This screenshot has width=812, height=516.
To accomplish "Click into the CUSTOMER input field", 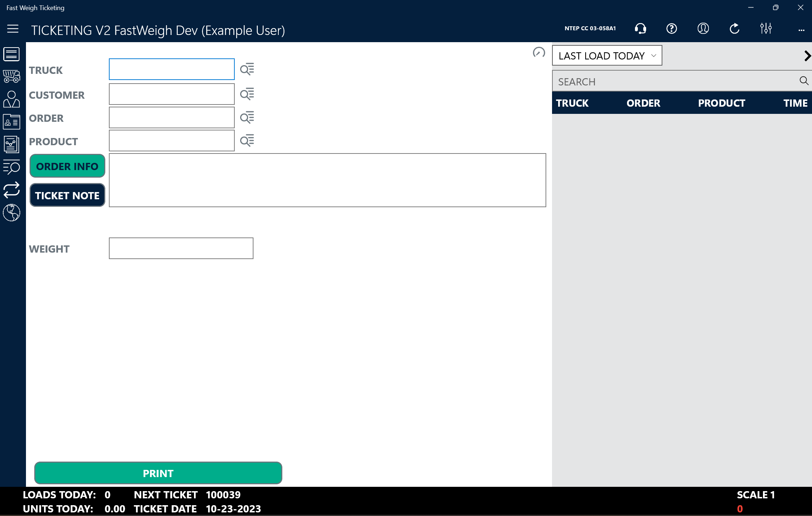I will (x=172, y=94).
